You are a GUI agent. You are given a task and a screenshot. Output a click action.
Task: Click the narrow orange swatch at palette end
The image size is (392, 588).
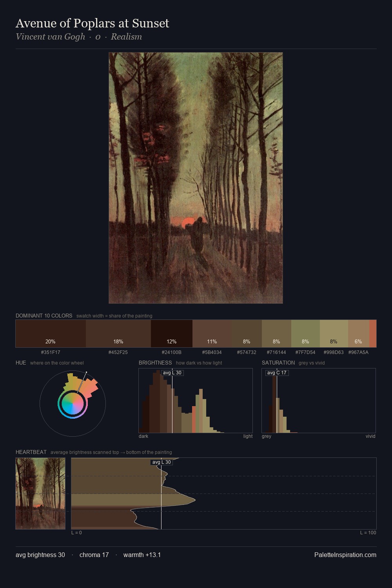point(373,334)
